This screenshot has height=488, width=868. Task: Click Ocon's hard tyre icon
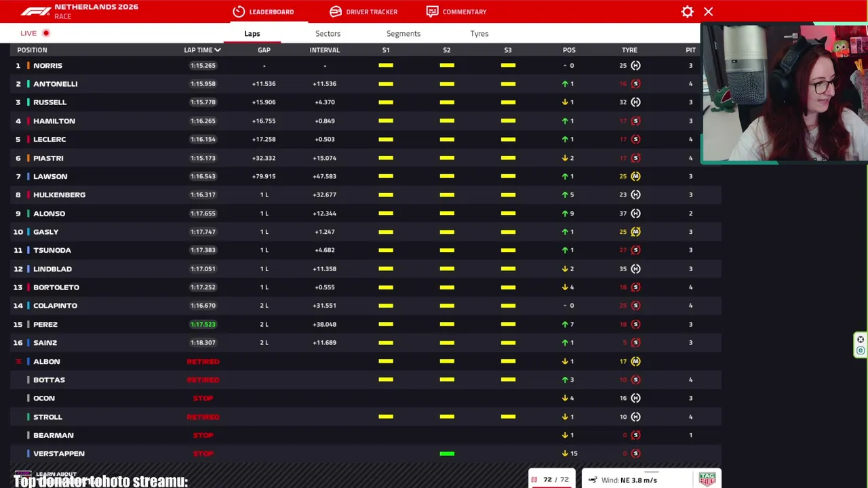(x=635, y=398)
